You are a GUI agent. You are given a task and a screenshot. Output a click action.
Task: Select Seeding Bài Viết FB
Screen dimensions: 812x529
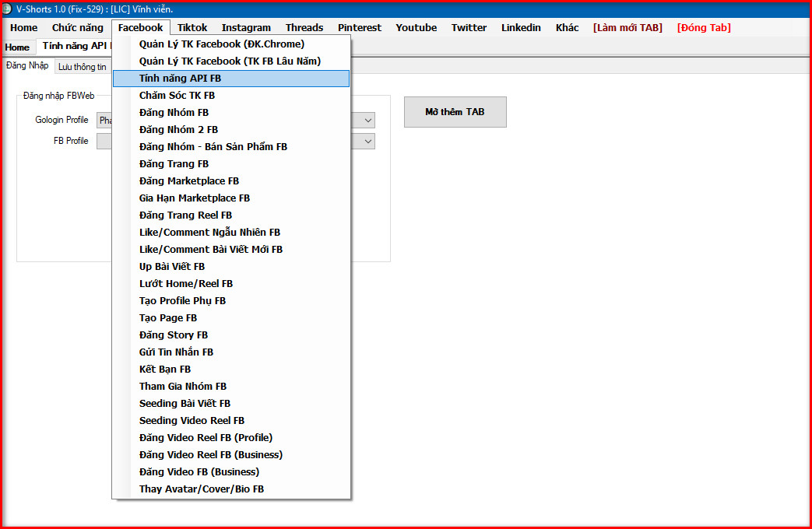[231, 403]
